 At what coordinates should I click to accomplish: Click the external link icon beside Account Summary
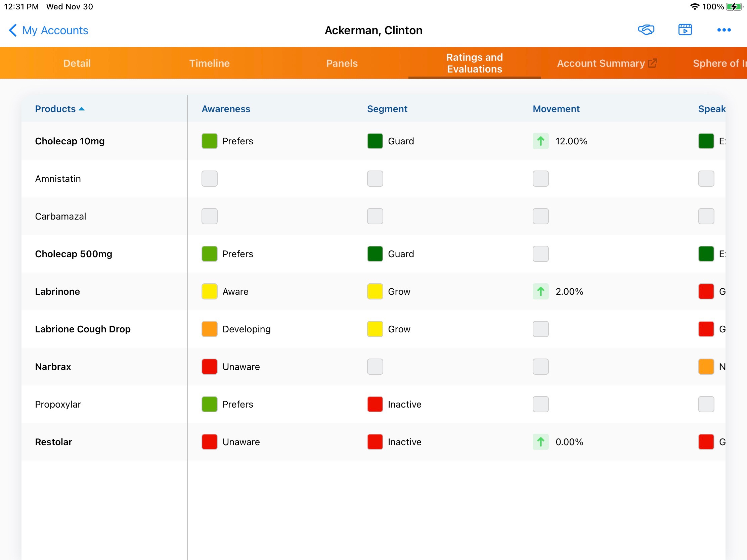pyautogui.click(x=652, y=63)
